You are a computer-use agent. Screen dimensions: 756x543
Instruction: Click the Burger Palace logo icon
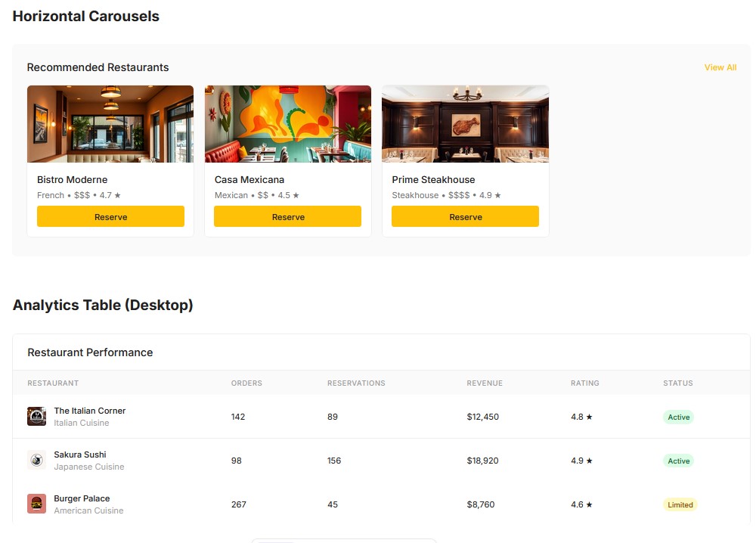36,504
